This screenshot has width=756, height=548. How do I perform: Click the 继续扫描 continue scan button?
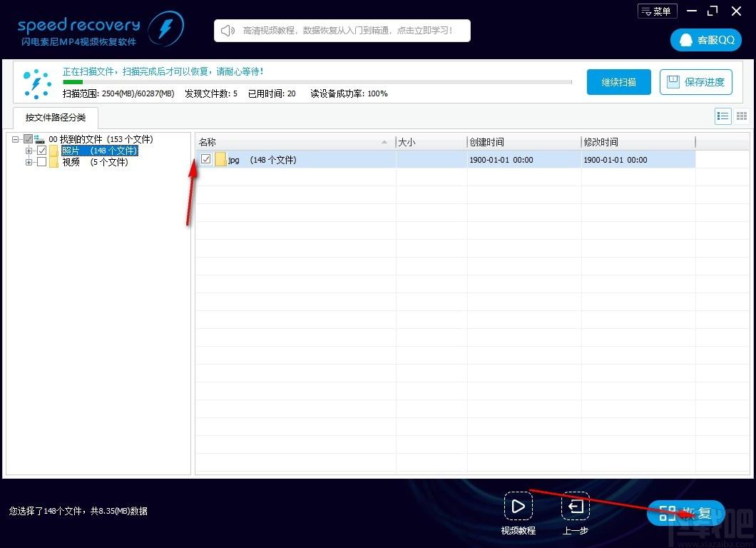[618, 82]
